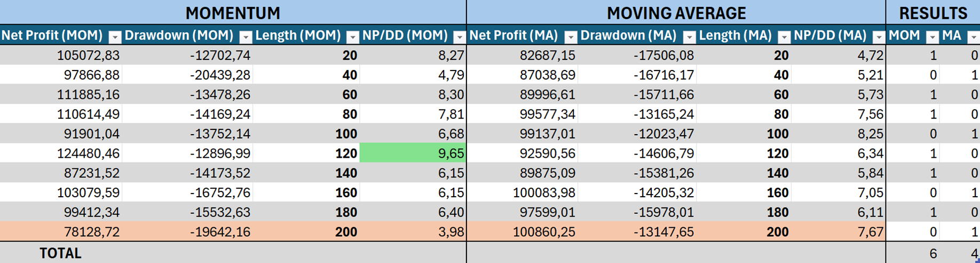Select the MOMENTUM header cell

[233, 13]
